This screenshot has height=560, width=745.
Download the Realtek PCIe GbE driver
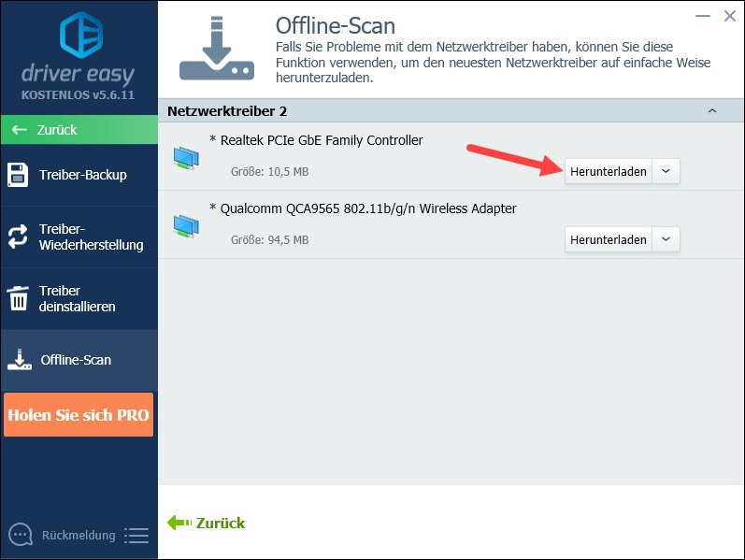[x=609, y=171]
